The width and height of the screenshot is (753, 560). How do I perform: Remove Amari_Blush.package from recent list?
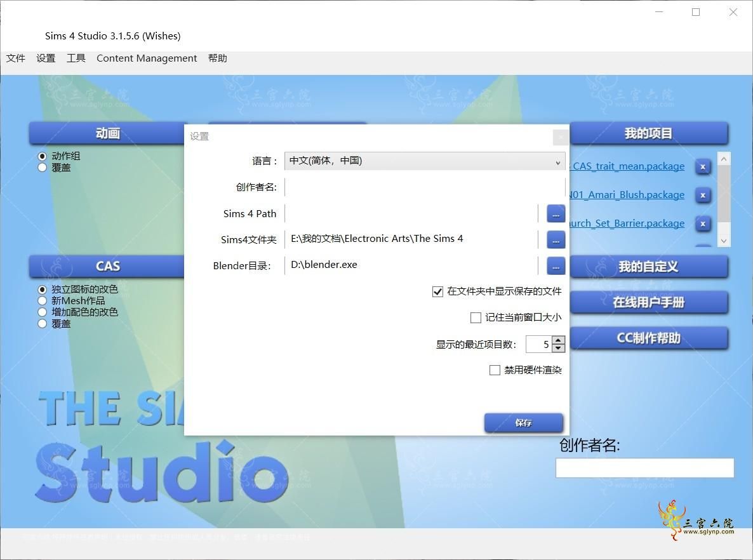[703, 196]
